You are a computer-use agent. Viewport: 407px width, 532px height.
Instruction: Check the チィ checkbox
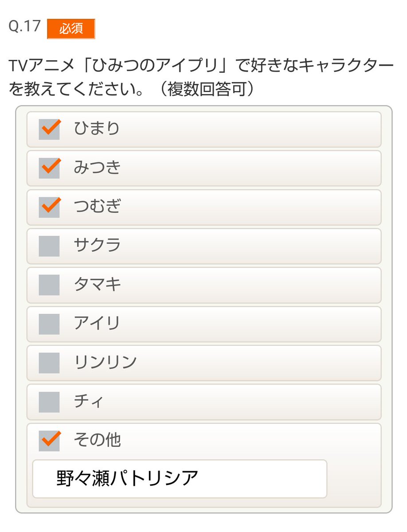pos(49,402)
